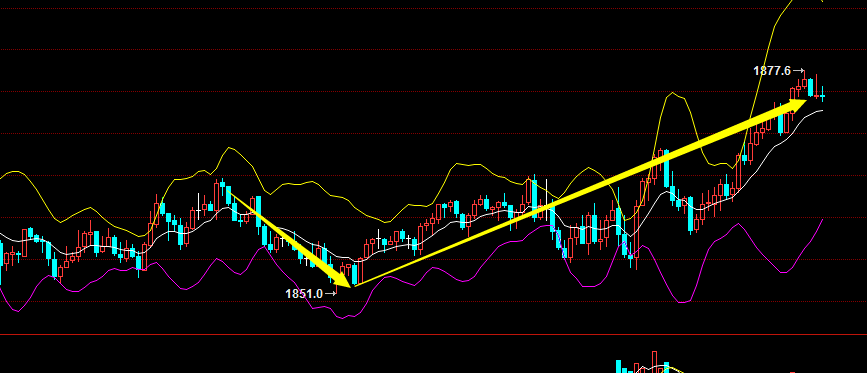
Task: Click the 1851.0 low price label
Action: 304,294
